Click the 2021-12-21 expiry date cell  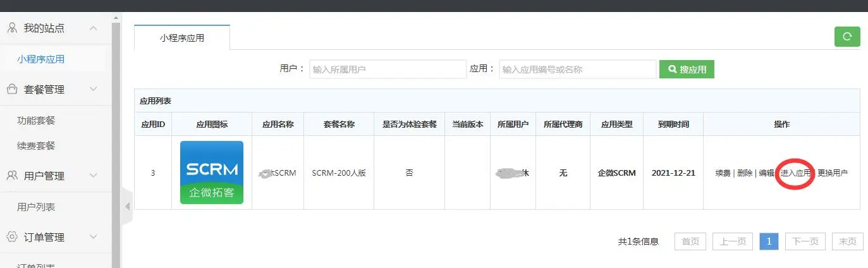[x=673, y=173]
